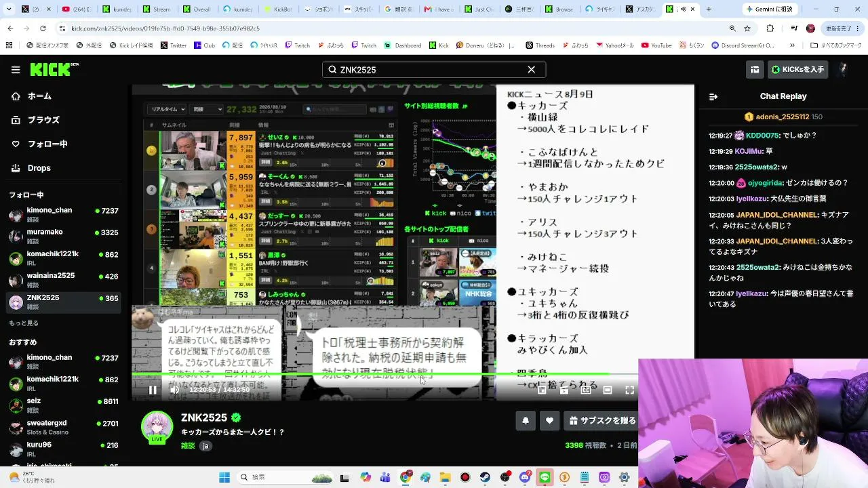This screenshot has height=488, width=868.
Task: Open the Dashboard bookmark
Action: coord(401,45)
